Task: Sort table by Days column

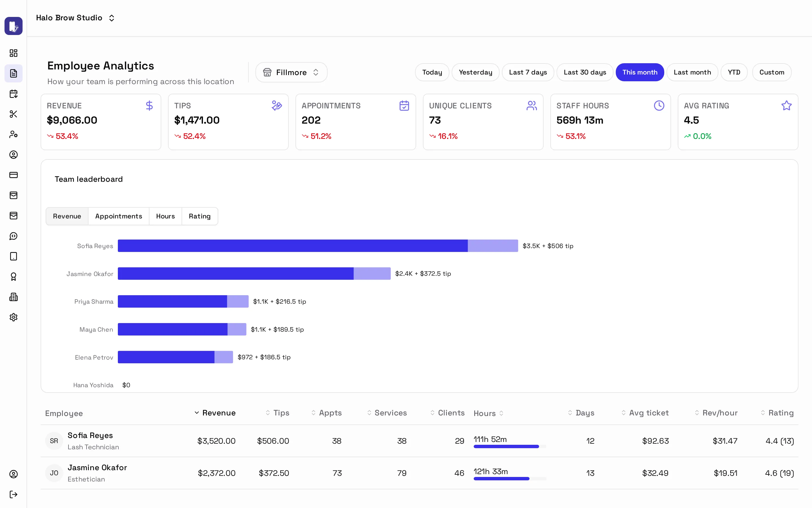Action: click(x=581, y=413)
